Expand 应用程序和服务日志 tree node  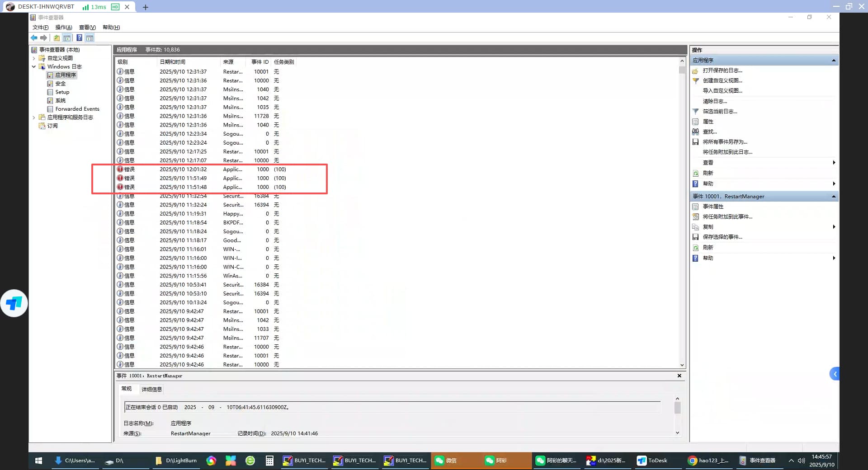tap(34, 117)
